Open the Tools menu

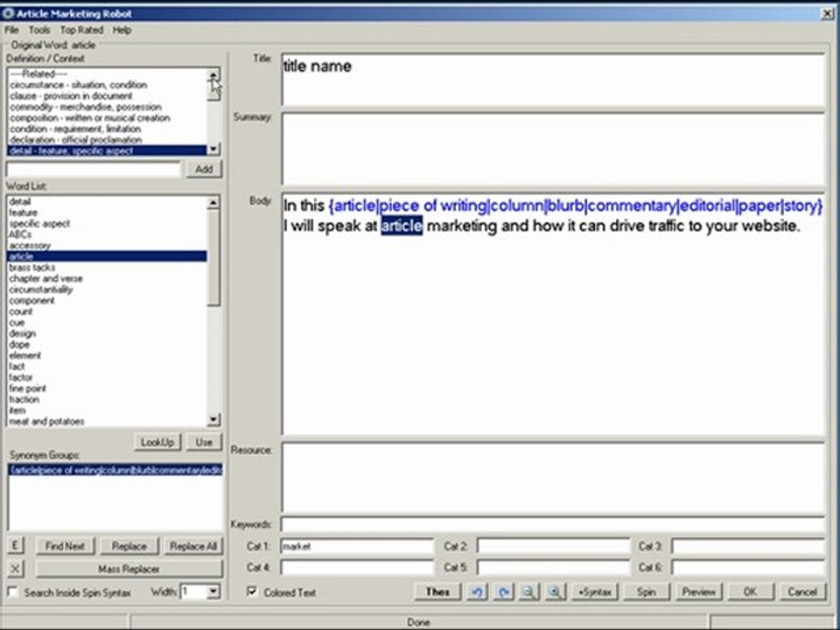tap(39, 30)
